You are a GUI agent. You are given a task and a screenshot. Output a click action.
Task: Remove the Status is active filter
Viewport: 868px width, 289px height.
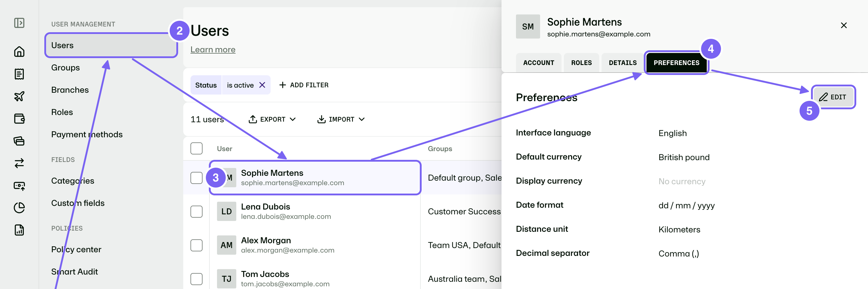click(262, 85)
